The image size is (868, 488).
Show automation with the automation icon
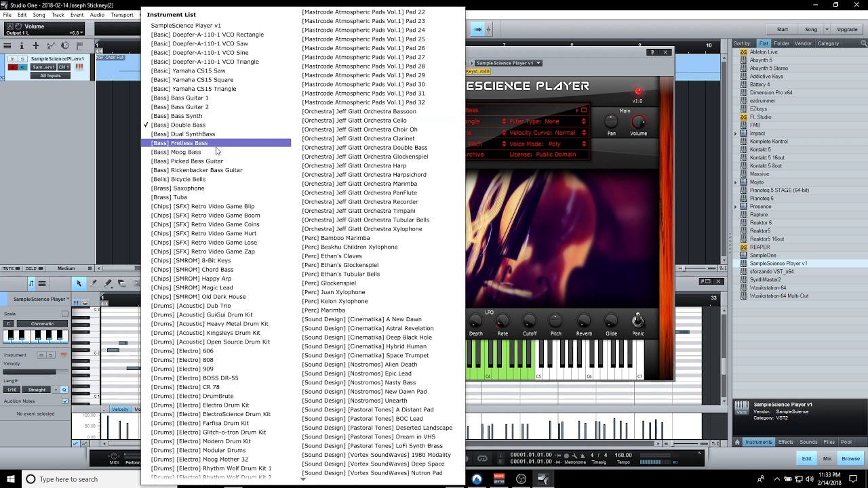point(51,45)
